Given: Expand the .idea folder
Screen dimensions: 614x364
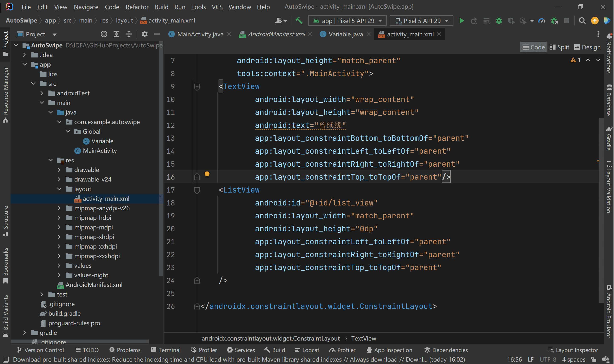Looking at the screenshot, I should tap(24, 55).
